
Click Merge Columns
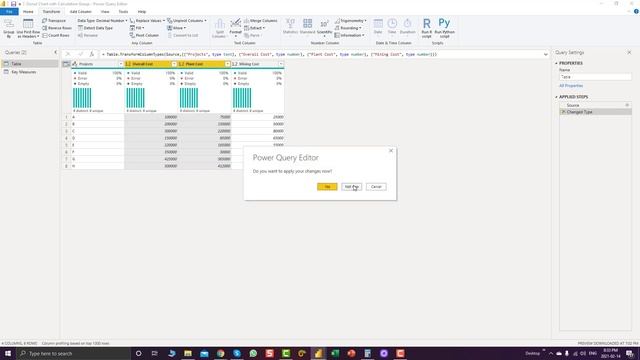260,20
